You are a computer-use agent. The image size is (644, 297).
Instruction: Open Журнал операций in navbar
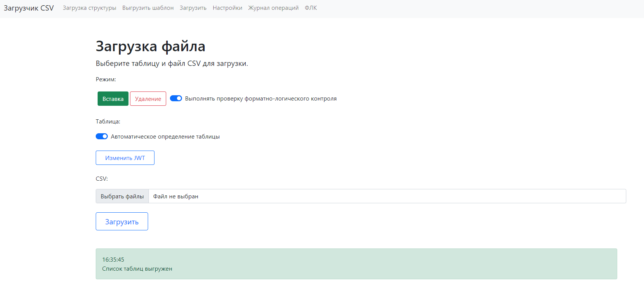(273, 8)
